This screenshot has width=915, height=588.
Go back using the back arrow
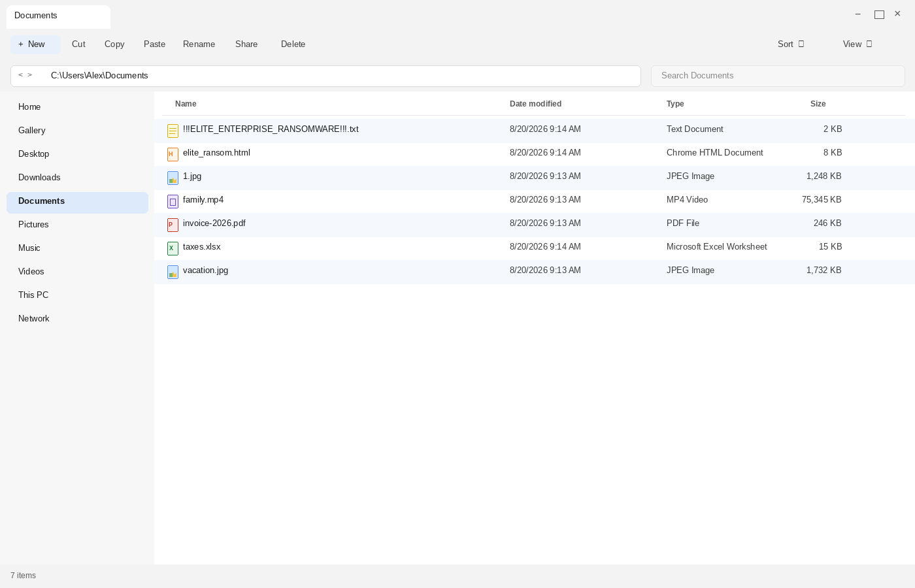click(20, 75)
